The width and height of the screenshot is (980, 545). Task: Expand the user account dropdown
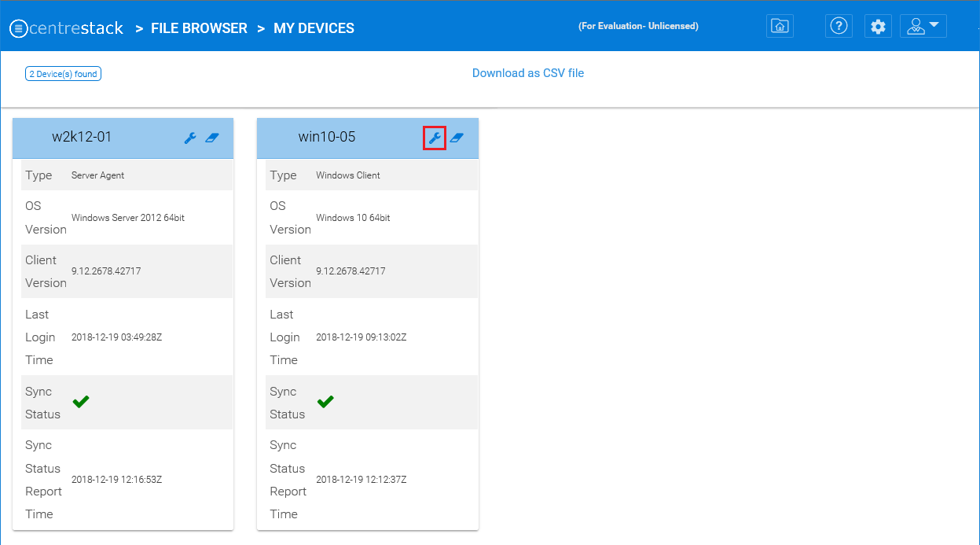(923, 26)
